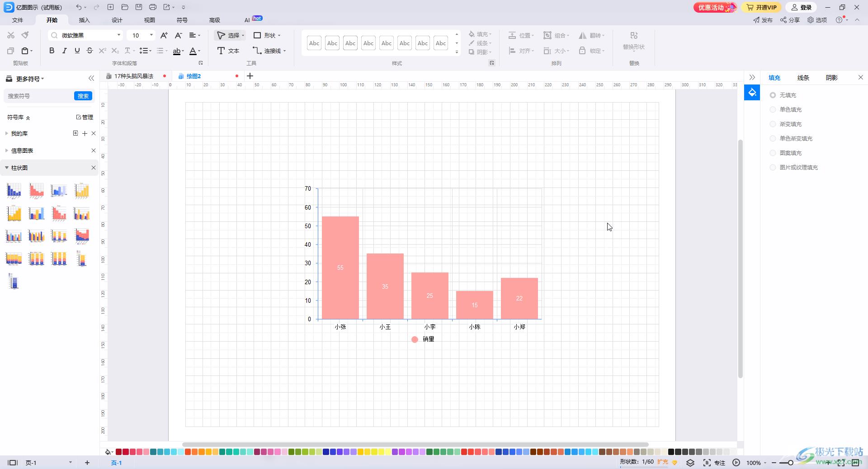Apply Strikethrough formatting
Viewport: 868px width, 469px height.
point(90,51)
